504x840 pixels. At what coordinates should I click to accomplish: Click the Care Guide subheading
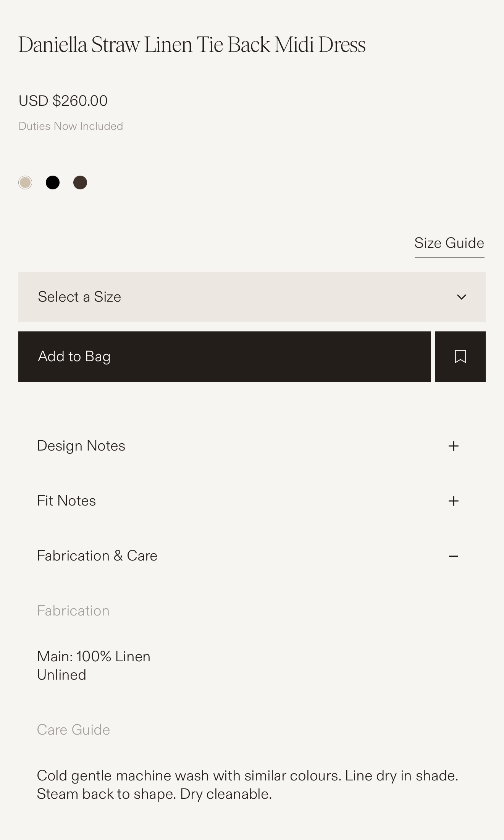[73, 730]
